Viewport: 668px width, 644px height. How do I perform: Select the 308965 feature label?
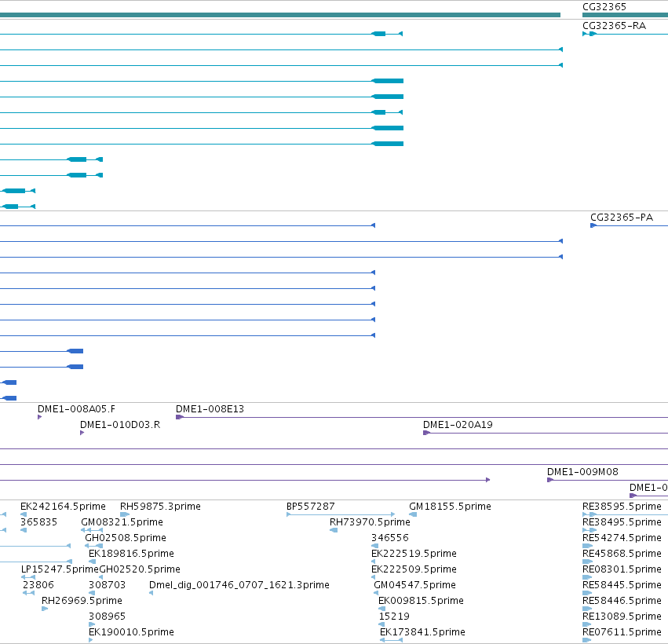coord(107,617)
